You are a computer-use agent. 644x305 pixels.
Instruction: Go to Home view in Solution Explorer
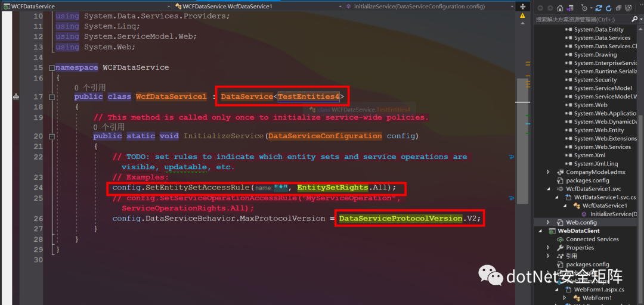(559, 8)
